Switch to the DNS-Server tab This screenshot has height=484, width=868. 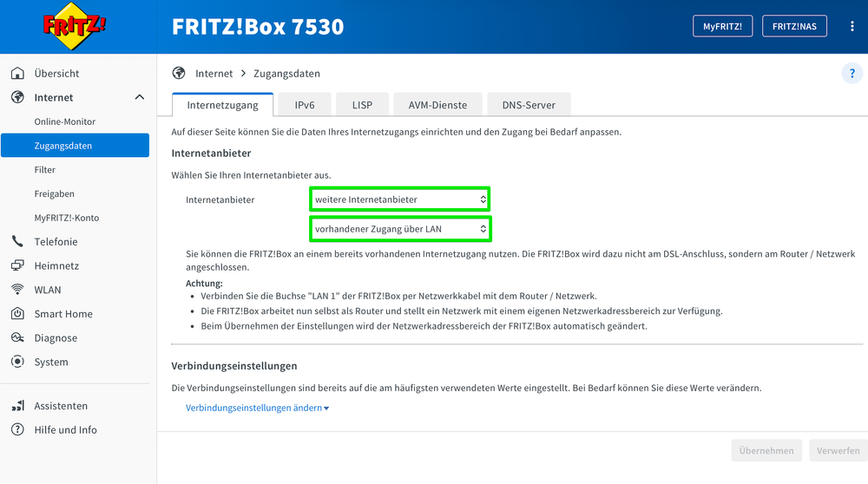(529, 105)
